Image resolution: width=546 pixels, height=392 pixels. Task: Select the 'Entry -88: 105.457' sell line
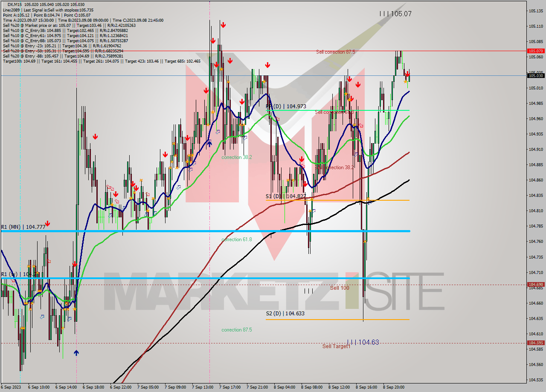pyautogui.click(x=63, y=56)
